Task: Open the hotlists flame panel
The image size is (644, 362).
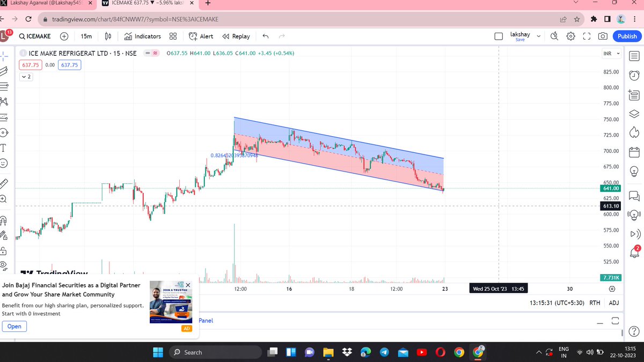Action: pyautogui.click(x=634, y=132)
